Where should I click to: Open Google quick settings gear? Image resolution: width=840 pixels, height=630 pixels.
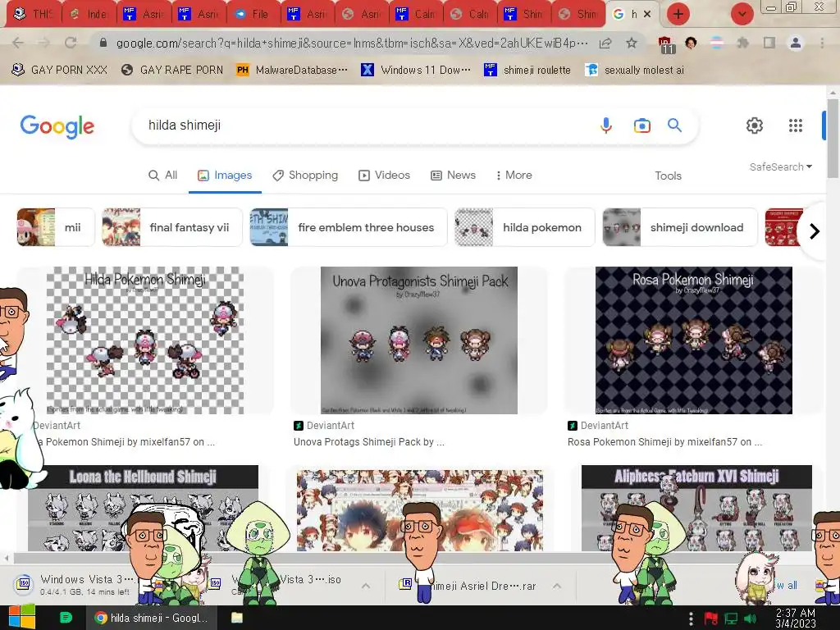click(x=755, y=126)
